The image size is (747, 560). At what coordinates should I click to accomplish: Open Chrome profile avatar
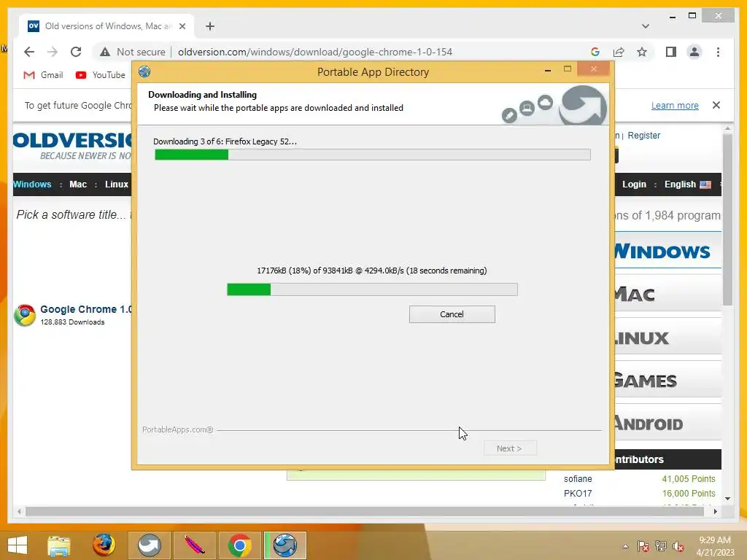694,52
